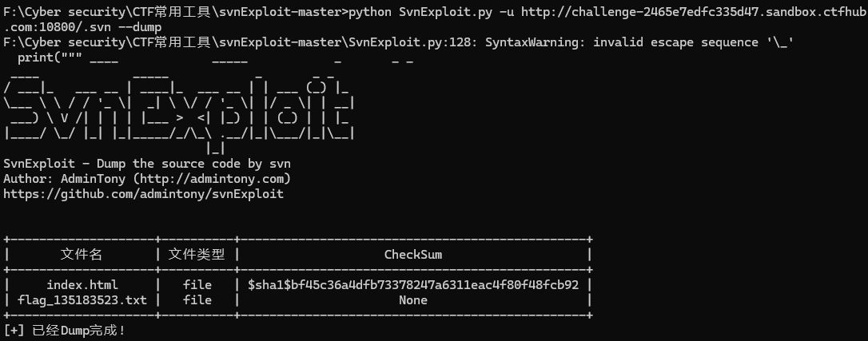Click the file type cell for flag_135183523.txt
Screen dimensions: 868x341
(197, 300)
